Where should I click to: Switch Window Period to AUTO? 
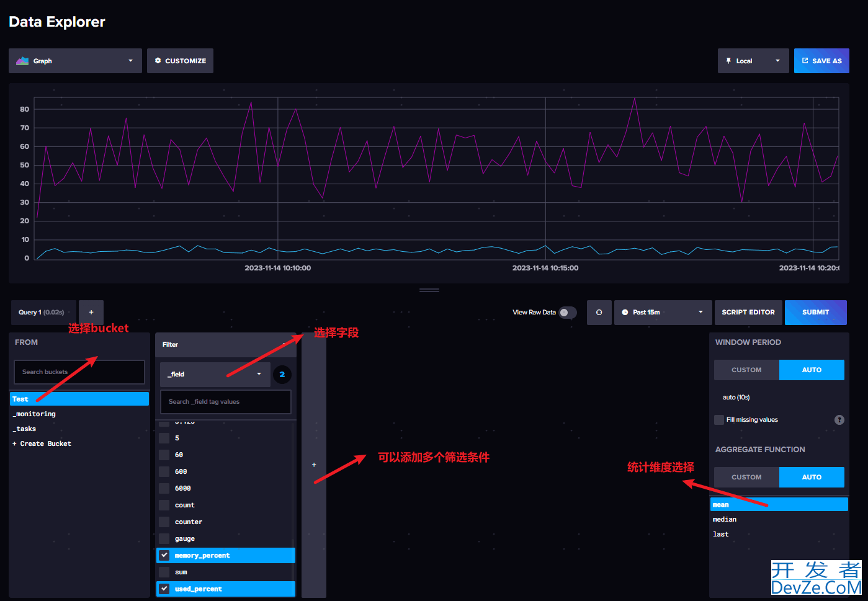coord(812,370)
